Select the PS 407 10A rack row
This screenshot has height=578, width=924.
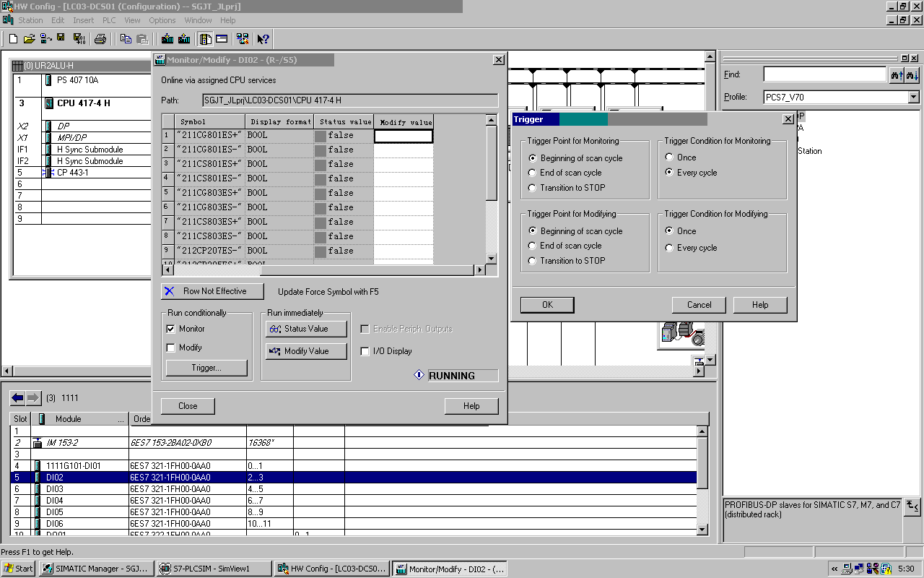click(82, 80)
